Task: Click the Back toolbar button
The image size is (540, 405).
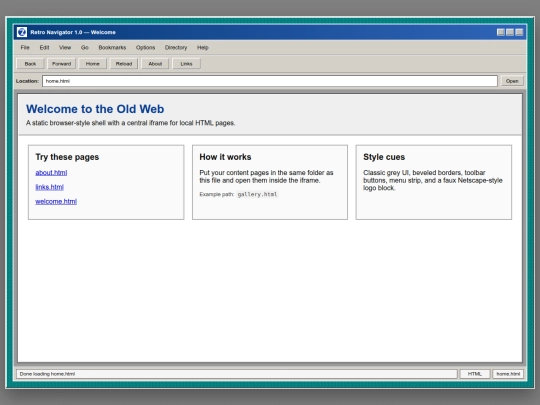Action: click(30, 64)
